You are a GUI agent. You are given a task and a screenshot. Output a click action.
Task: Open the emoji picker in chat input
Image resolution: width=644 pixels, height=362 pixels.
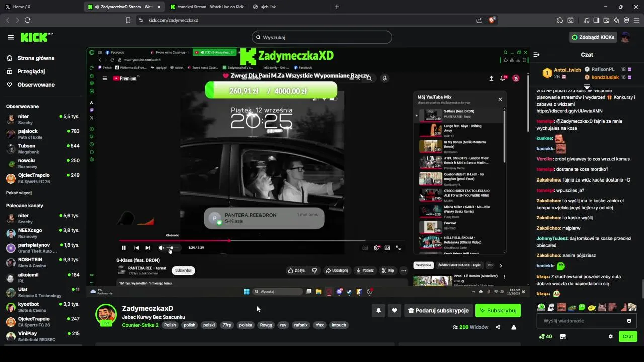629,321
